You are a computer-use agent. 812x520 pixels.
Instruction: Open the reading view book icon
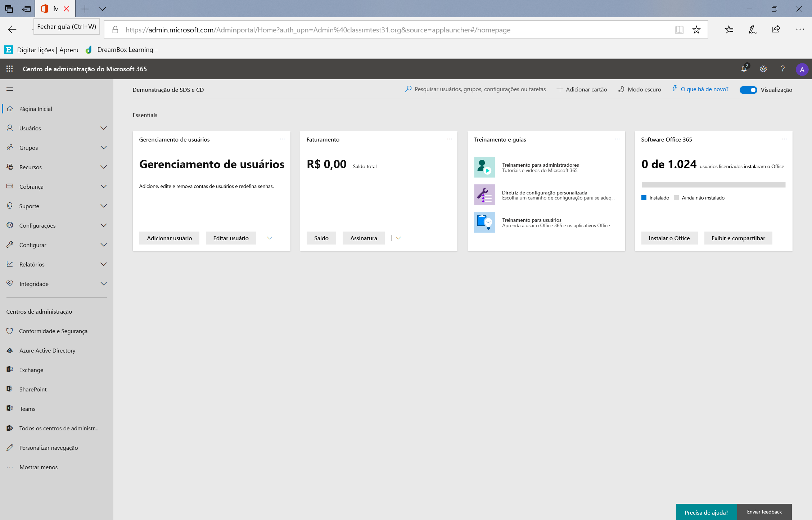tap(679, 30)
